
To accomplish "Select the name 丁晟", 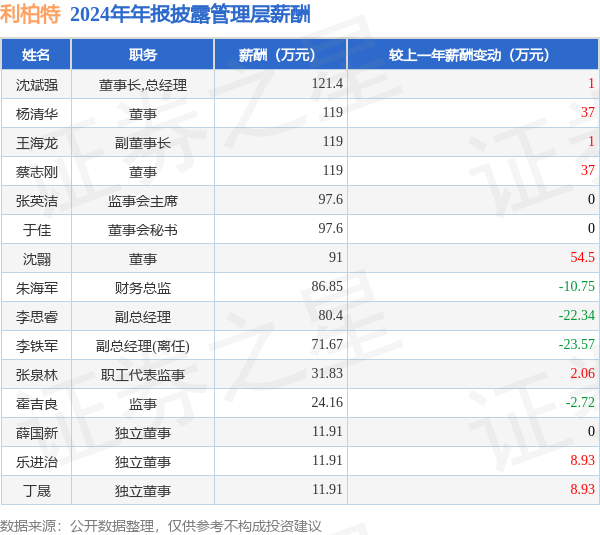I will click(x=37, y=491).
